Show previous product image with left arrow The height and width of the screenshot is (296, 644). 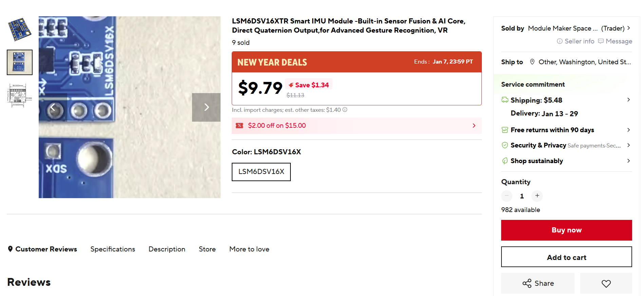coord(53,107)
